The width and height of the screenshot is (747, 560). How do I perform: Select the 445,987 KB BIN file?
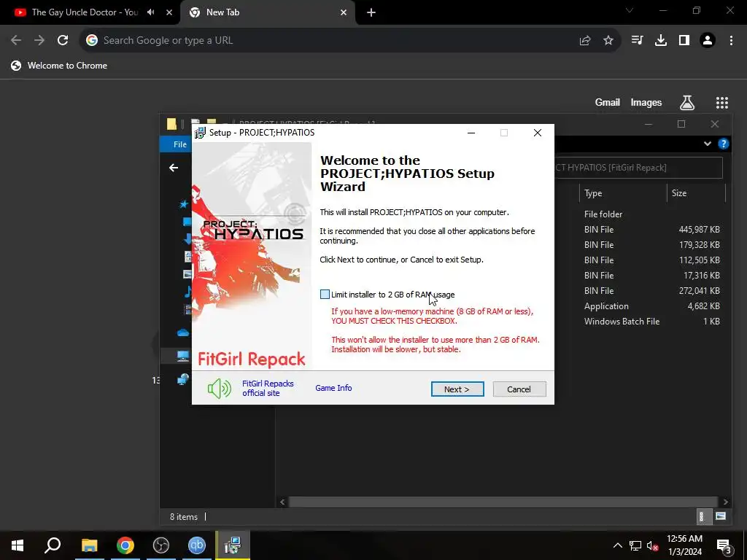pyautogui.click(x=651, y=230)
